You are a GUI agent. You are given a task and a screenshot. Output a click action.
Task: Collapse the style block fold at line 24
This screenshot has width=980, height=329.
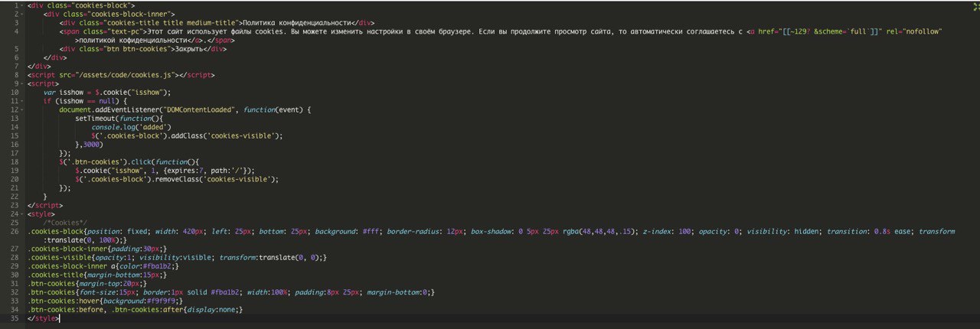coord(21,213)
